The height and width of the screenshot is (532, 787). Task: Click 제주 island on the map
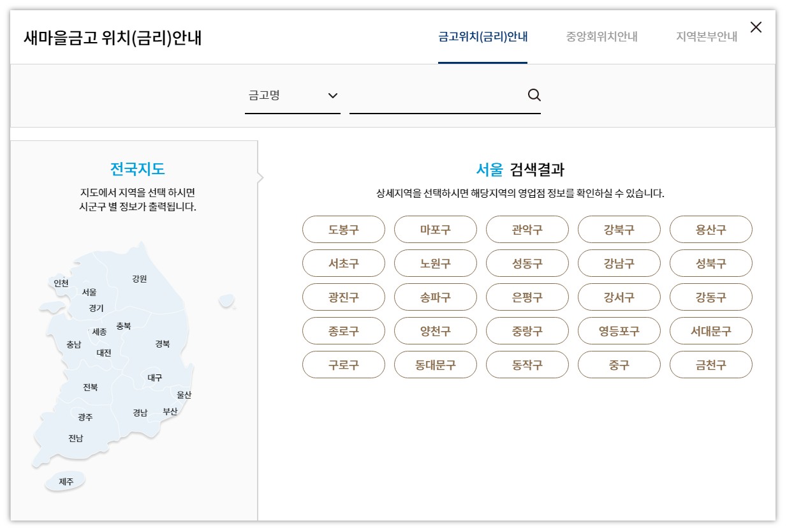pyautogui.click(x=66, y=482)
